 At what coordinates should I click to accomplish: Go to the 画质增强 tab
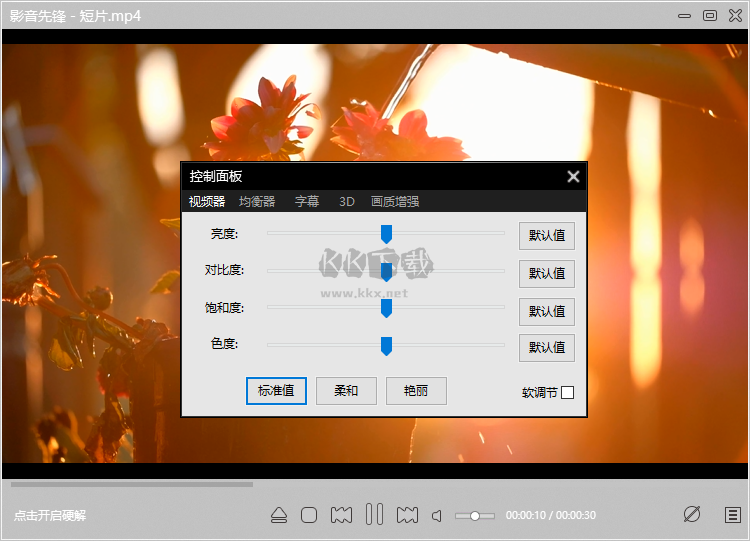[x=395, y=201]
